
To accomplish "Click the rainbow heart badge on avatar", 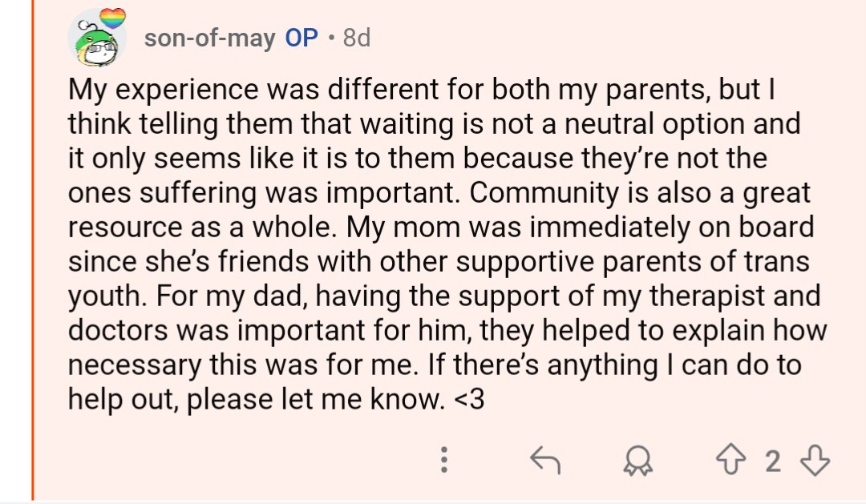I will tap(112, 18).
